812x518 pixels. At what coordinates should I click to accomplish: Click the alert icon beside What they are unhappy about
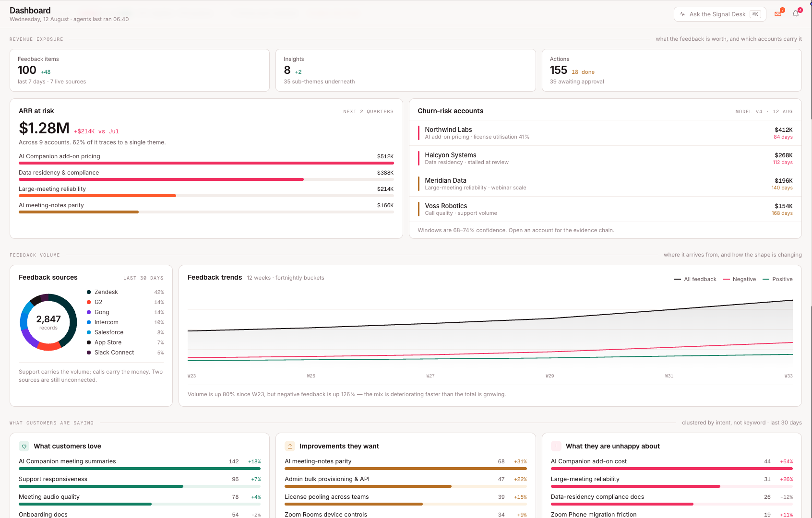pyautogui.click(x=556, y=446)
